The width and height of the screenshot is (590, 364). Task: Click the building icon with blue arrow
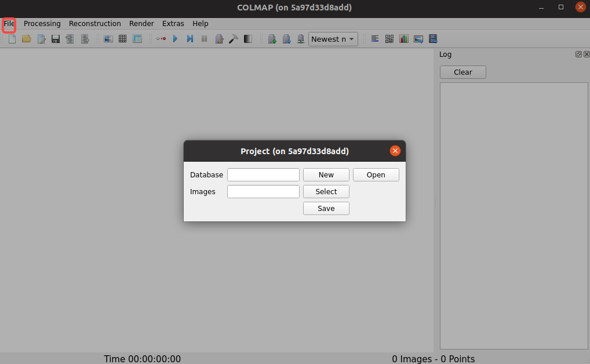pos(286,39)
